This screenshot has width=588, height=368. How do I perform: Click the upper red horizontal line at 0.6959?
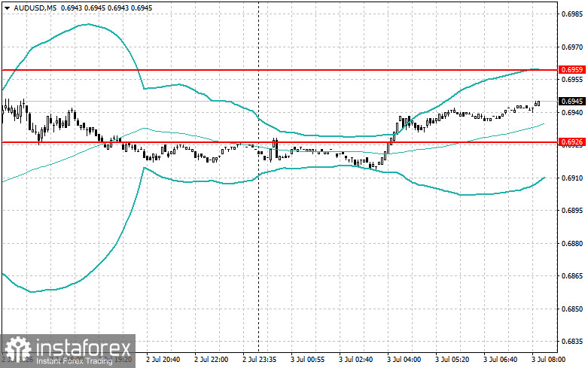click(x=279, y=70)
